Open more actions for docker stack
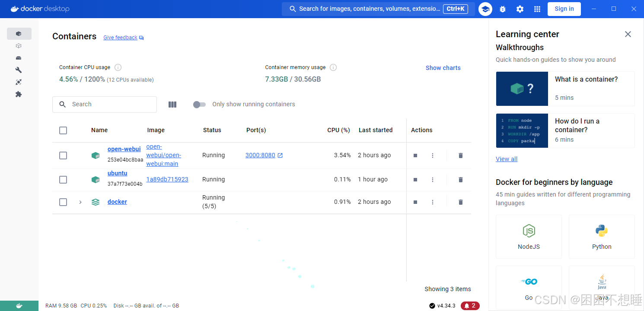The image size is (644, 311). pyautogui.click(x=433, y=202)
